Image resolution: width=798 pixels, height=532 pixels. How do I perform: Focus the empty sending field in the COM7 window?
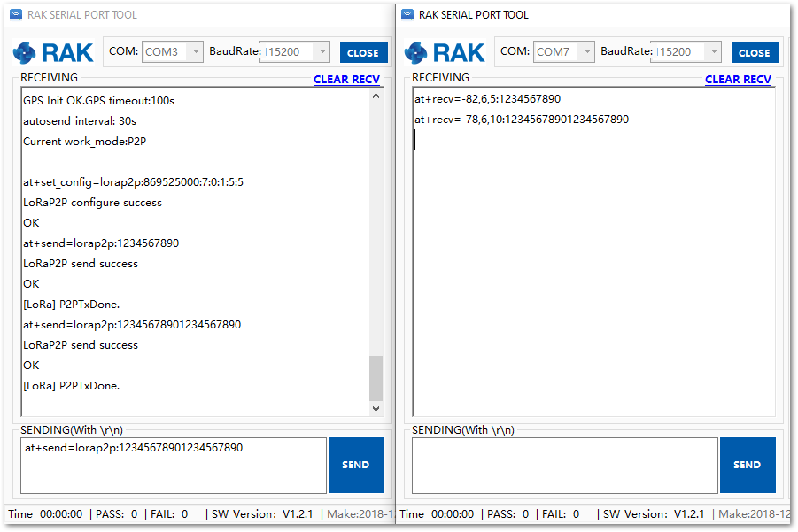coord(565,466)
